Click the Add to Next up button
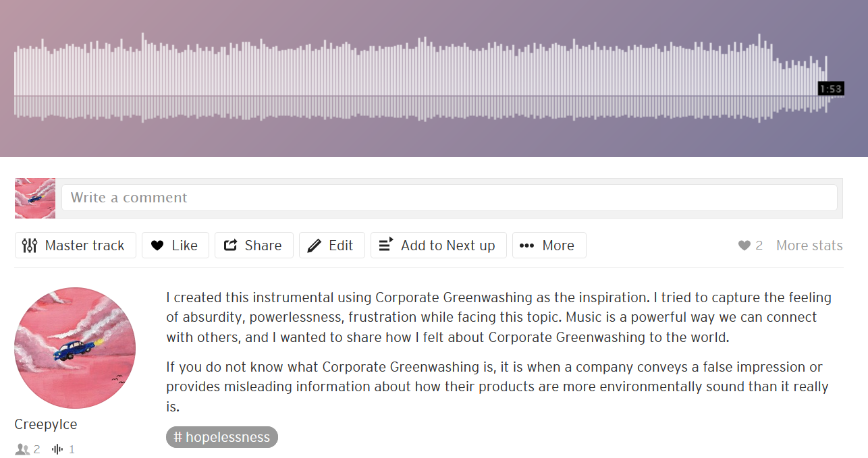This screenshot has height=458, width=868. 439,246
